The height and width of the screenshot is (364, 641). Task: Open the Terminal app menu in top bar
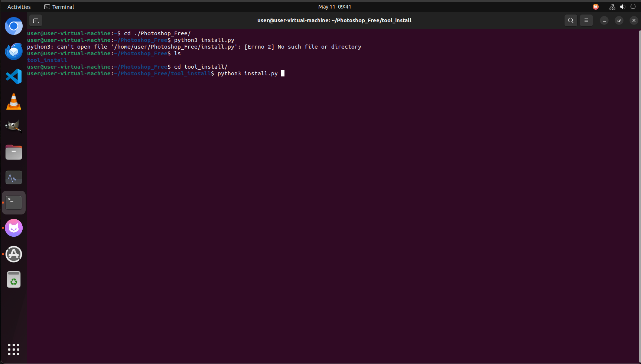(x=59, y=7)
